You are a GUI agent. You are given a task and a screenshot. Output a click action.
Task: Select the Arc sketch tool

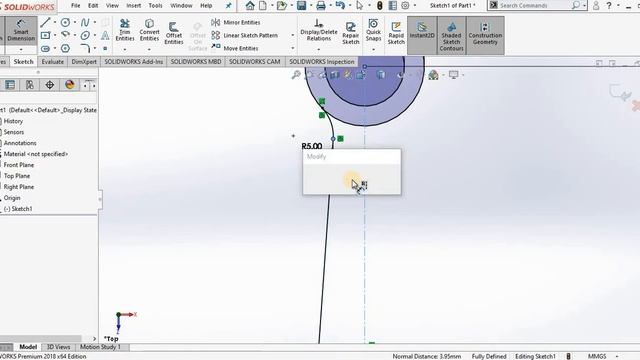[65, 36]
